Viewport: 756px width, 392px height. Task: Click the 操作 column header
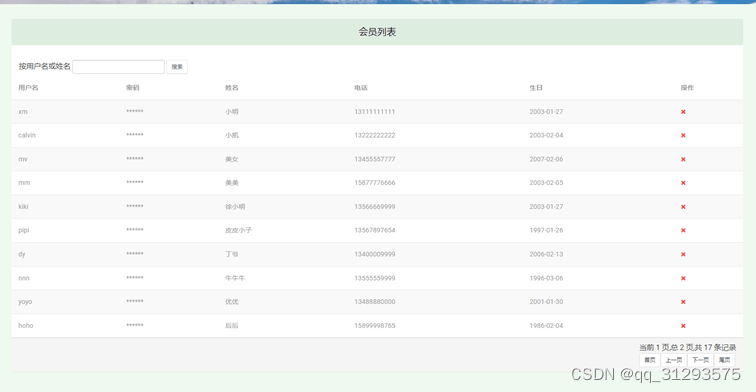tap(687, 88)
